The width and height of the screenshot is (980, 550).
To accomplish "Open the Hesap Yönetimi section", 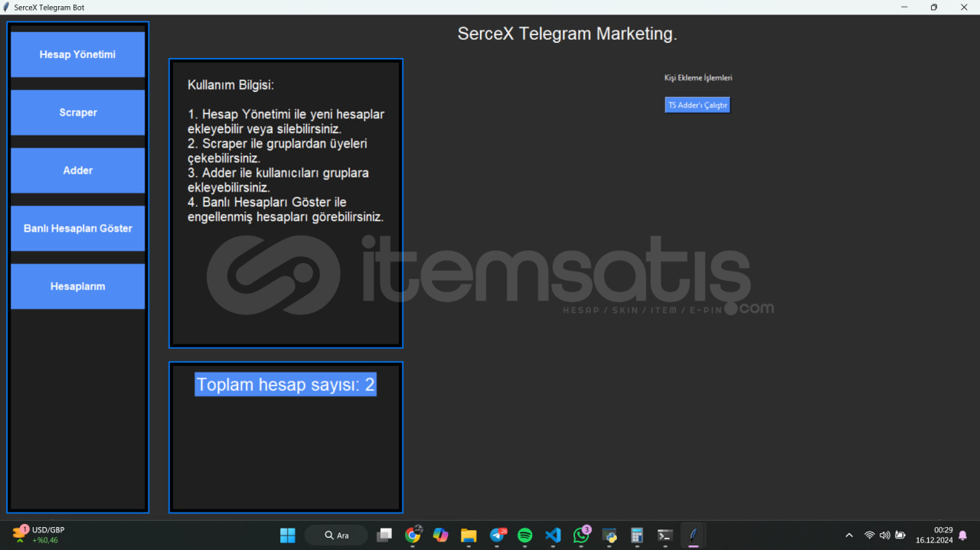I will tap(77, 54).
